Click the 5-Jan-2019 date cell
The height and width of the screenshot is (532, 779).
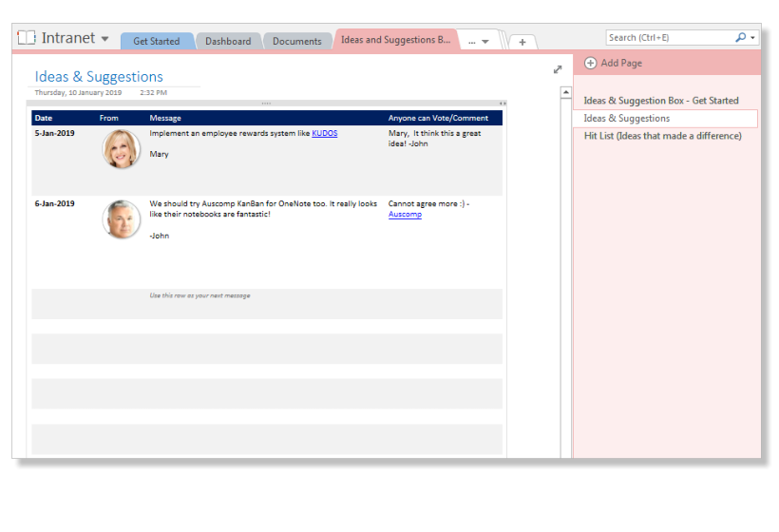(x=55, y=133)
